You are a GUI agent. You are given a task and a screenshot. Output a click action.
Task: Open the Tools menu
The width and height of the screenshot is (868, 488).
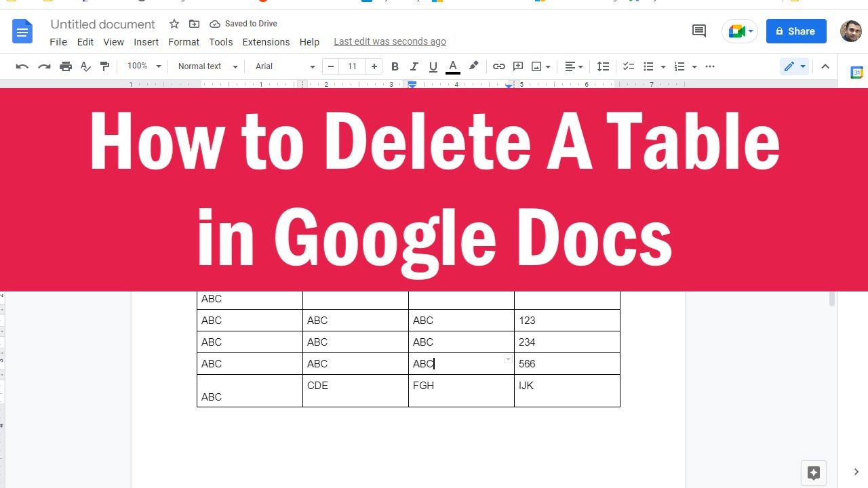pos(220,42)
